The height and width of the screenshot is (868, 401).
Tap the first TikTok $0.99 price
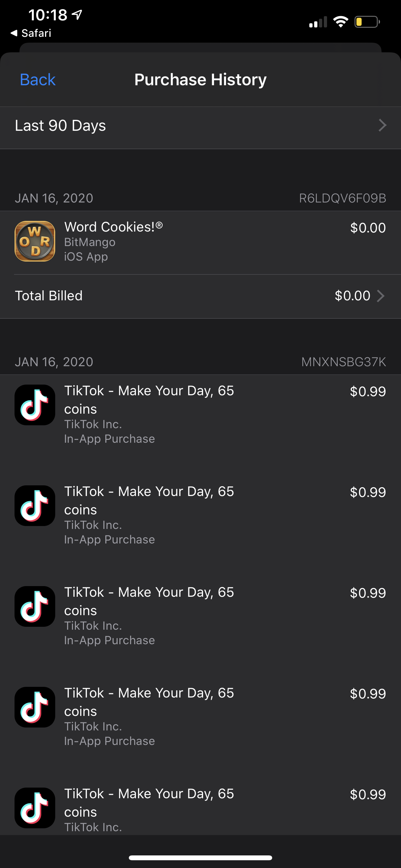[368, 392]
